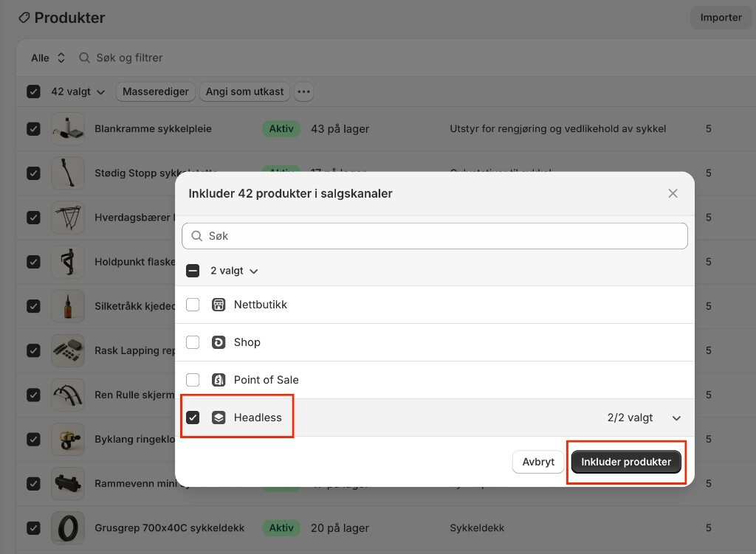Click Masserediger button
This screenshot has width=756, height=554.
click(155, 91)
